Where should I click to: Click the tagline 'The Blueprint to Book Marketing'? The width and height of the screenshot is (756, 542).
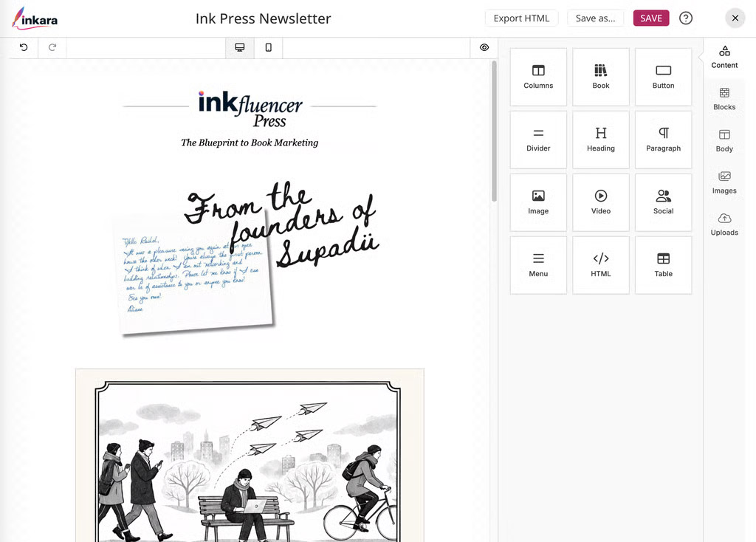pos(250,143)
